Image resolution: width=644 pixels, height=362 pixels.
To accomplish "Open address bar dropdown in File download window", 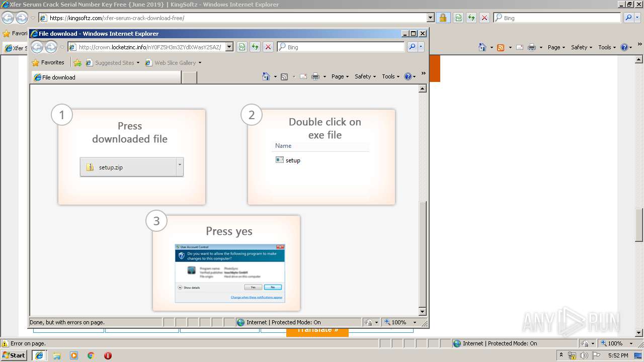I will point(229,47).
